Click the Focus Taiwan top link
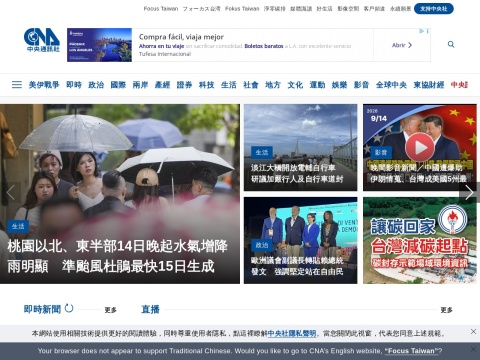Screen dimensions: 480x360 [161, 9]
